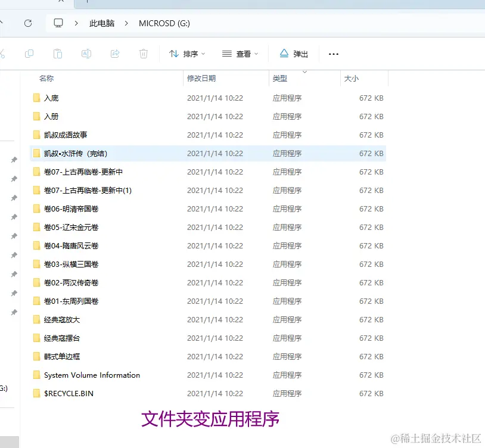
Task: Select the 卷06-明清帝国卷 folder icon
Action: click(x=36, y=209)
